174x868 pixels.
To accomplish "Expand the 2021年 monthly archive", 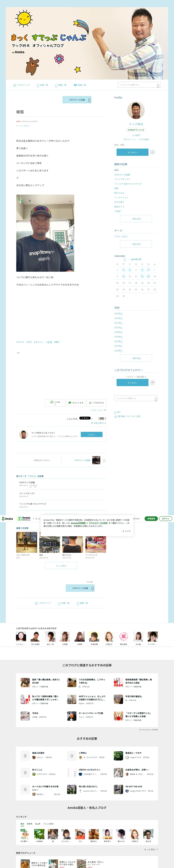I will [118, 328].
